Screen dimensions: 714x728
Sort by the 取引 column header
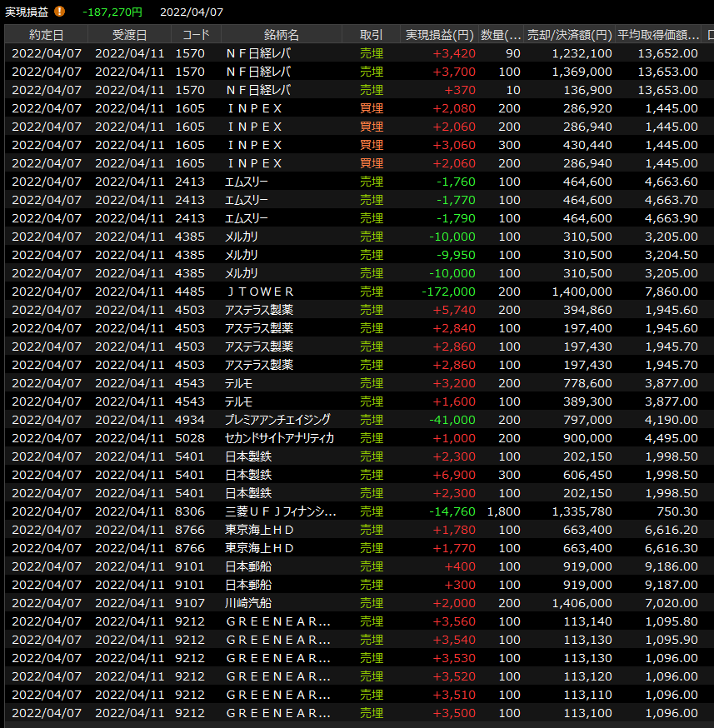pyautogui.click(x=372, y=34)
